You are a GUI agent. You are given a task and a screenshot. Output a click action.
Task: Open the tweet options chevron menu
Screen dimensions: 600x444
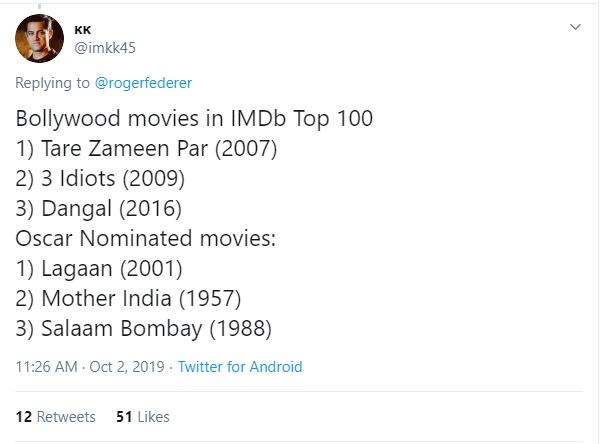(575, 27)
